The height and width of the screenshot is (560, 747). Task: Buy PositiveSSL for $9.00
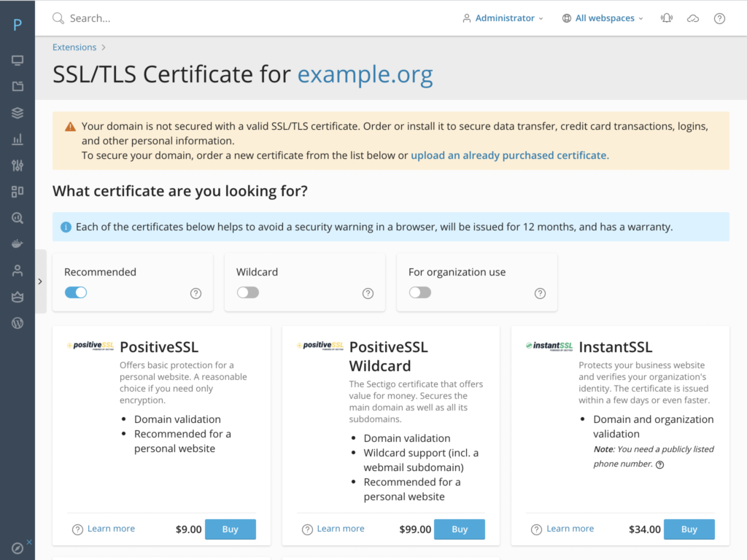[x=230, y=529]
